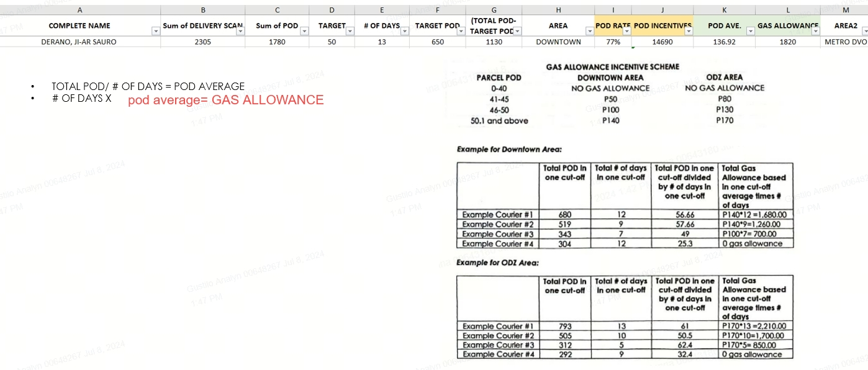The width and height of the screenshot is (868, 370).
Task: Open the COMPLETE NAME filter dropdown
Action: [x=155, y=31]
